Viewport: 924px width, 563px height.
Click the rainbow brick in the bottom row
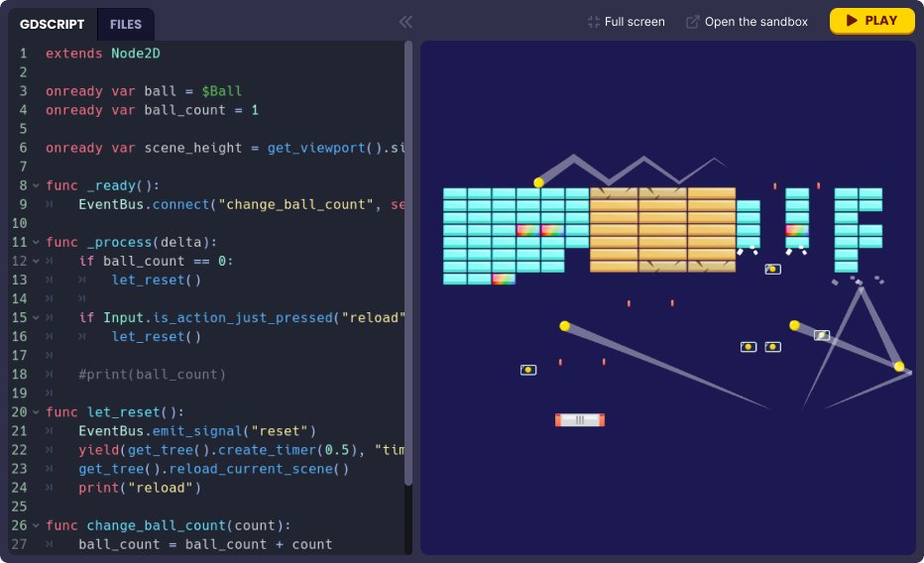click(504, 279)
